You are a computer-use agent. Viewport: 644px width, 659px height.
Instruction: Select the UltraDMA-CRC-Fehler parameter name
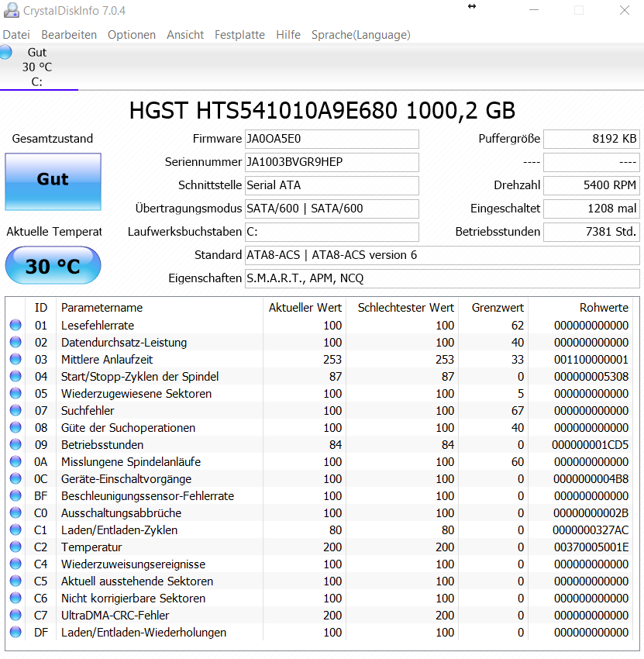[115, 616]
